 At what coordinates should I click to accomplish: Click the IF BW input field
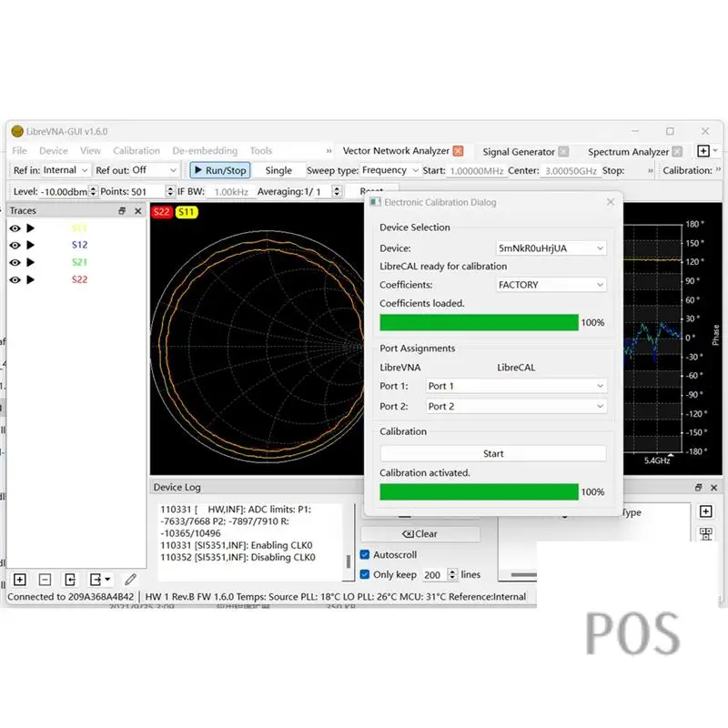[x=231, y=192]
